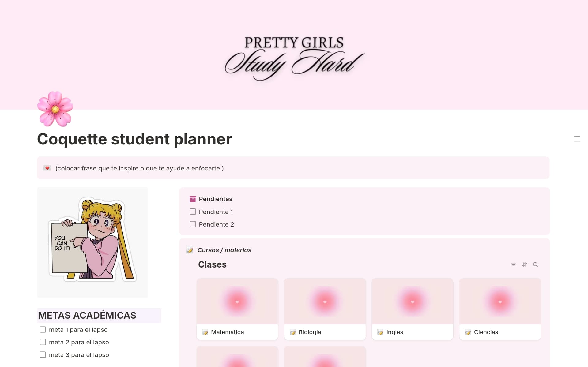
Task: Click the memo icon on Matematica card
Action: [205, 332]
